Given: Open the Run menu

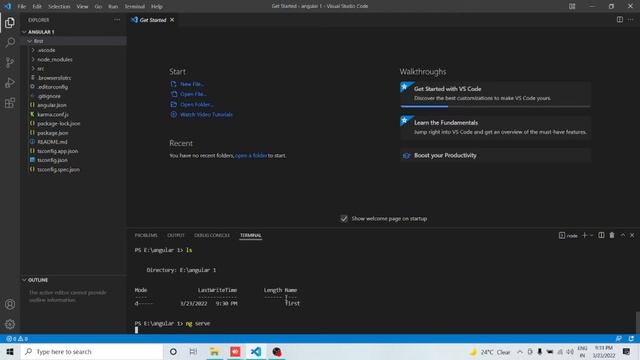Looking at the screenshot, I should tap(113, 7).
